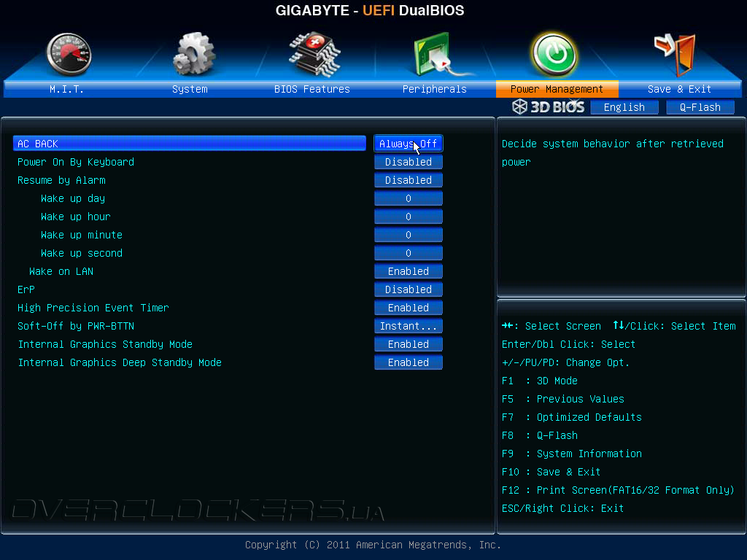Set the Wake up minute value field
747x560 pixels.
(x=409, y=235)
